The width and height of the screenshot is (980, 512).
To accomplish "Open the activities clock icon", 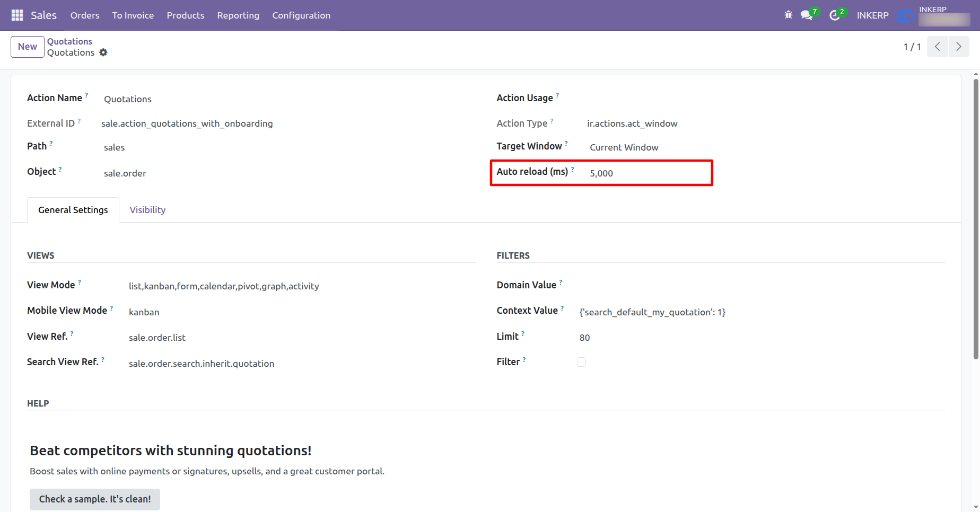I will point(835,15).
